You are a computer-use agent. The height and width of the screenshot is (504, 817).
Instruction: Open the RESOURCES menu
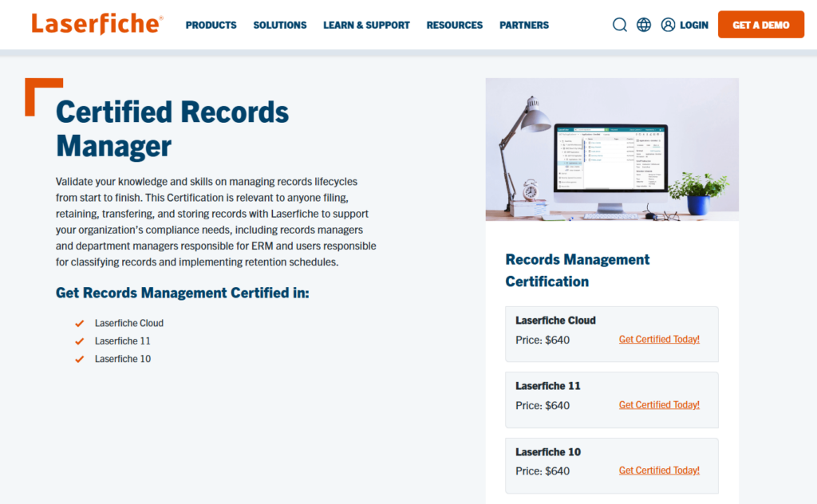point(454,25)
